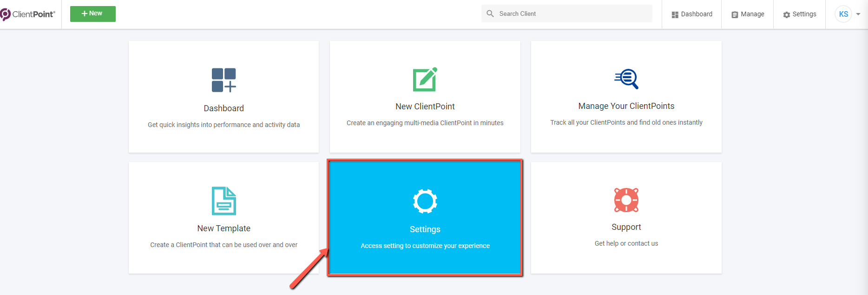
Task: Focus the Search Client field
Action: [x=567, y=13]
